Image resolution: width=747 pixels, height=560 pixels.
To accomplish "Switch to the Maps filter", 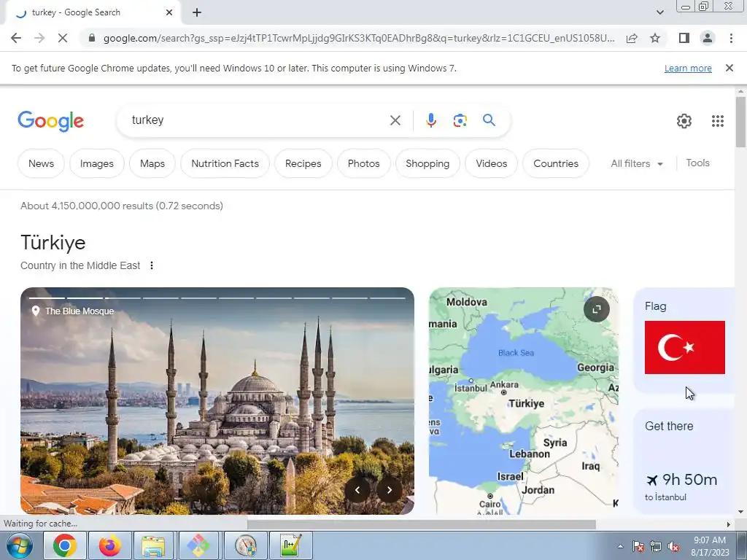I will pos(152,163).
